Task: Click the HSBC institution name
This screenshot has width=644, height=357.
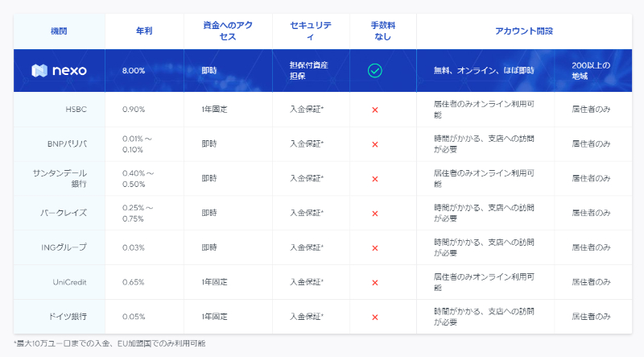Action: click(76, 110)
